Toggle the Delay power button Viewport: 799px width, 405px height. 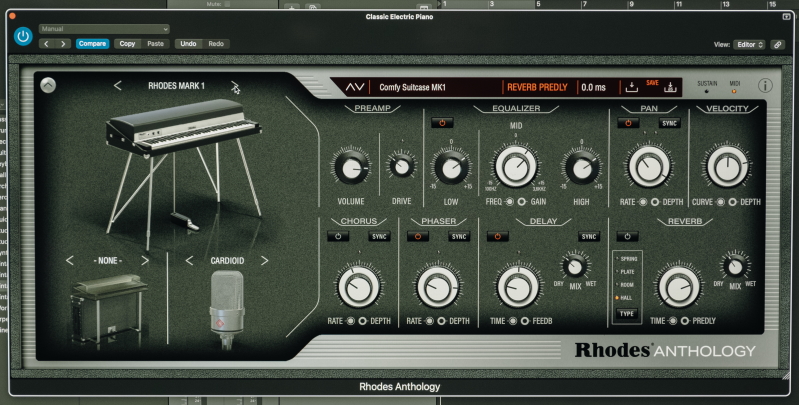(497, 237)
